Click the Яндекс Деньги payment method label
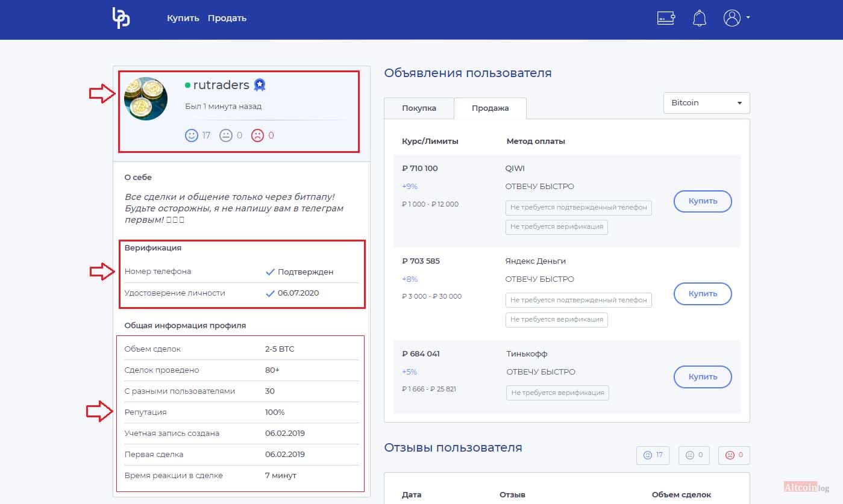The height and width of the screenshot is (504, 843). [536, 261]
